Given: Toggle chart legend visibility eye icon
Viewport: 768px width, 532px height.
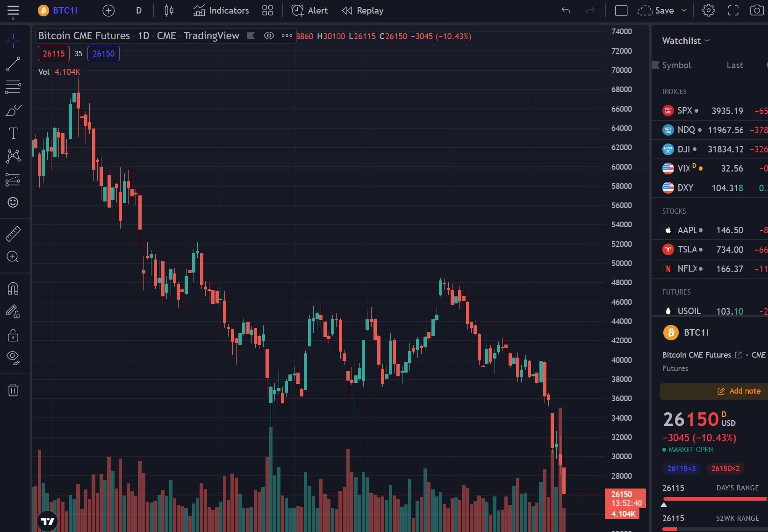Looking at the screenshot, I should point(269,36).
